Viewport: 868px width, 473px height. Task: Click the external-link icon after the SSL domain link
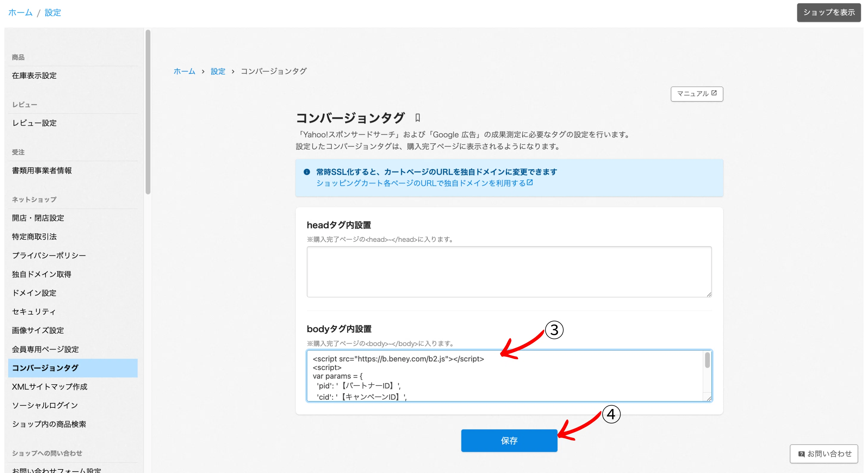530,183
